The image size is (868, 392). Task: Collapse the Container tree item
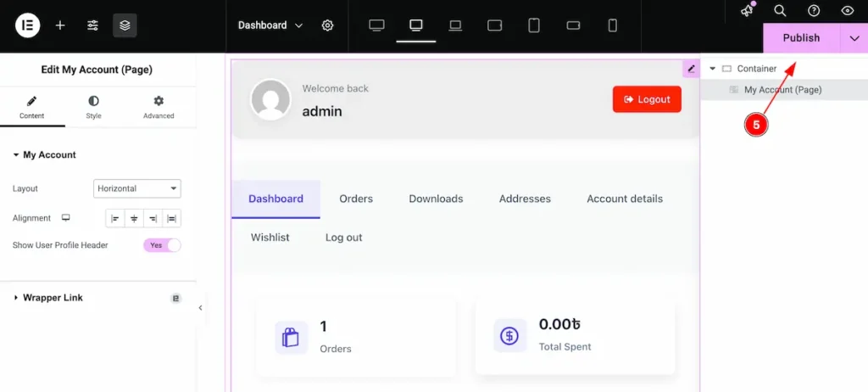pyautogui.click(x=712, y=69)
